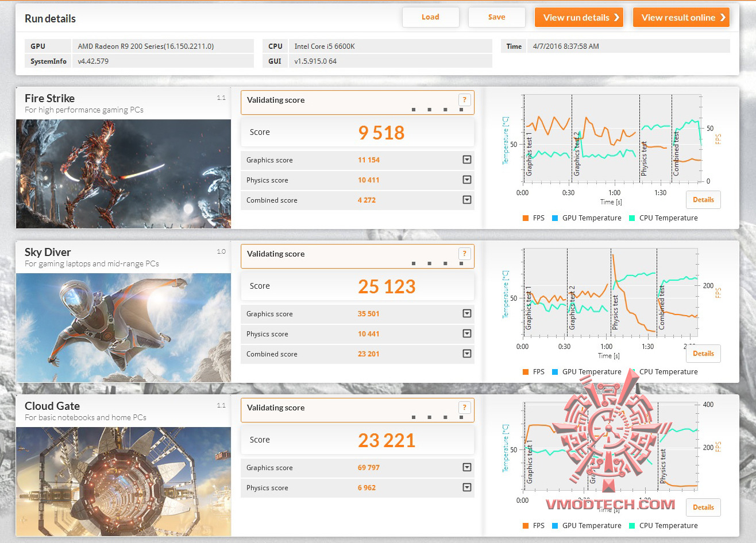Click the Cloud Gate question mark help icon

(x=465, y=408)
